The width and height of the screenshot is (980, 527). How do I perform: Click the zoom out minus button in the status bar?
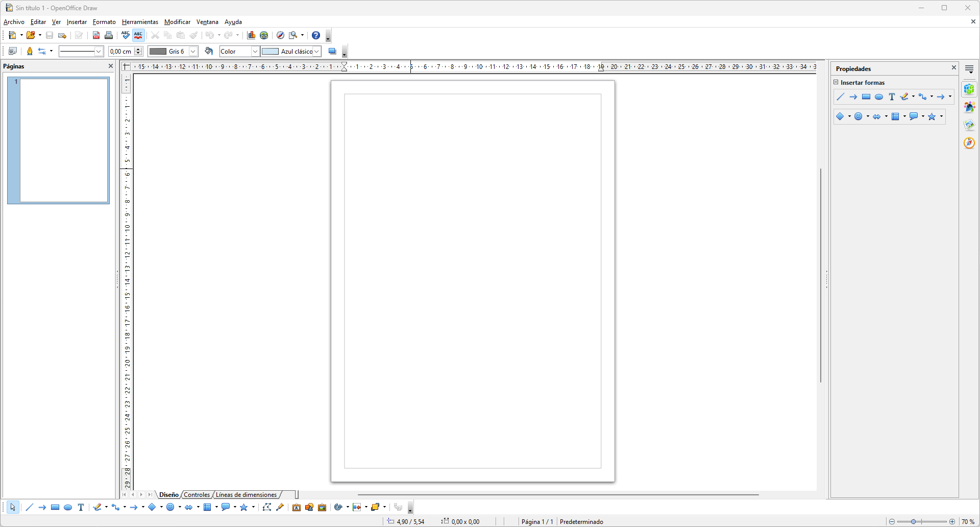(892, 521)
